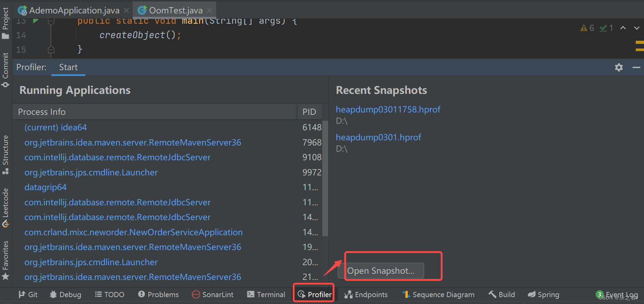Hide the Profiler tool window
The image size is (644, 304).
pyautogui.click(x=636, y=67)
